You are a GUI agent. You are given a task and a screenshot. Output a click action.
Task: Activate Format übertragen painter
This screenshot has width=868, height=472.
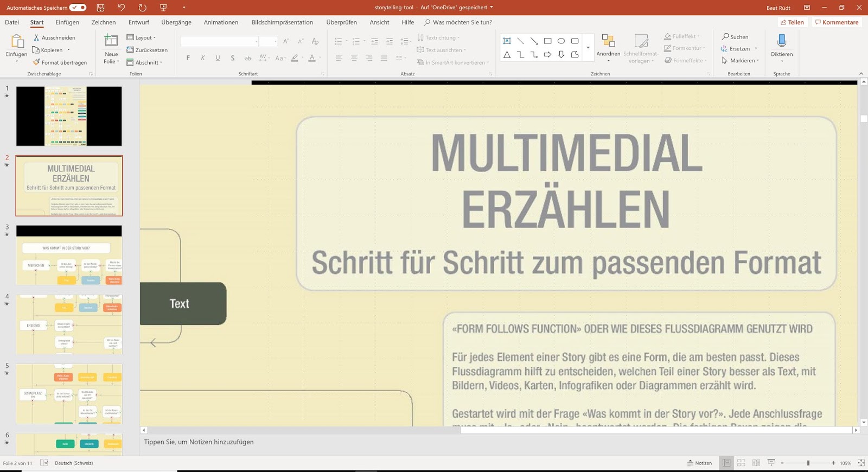pos(60,62)
